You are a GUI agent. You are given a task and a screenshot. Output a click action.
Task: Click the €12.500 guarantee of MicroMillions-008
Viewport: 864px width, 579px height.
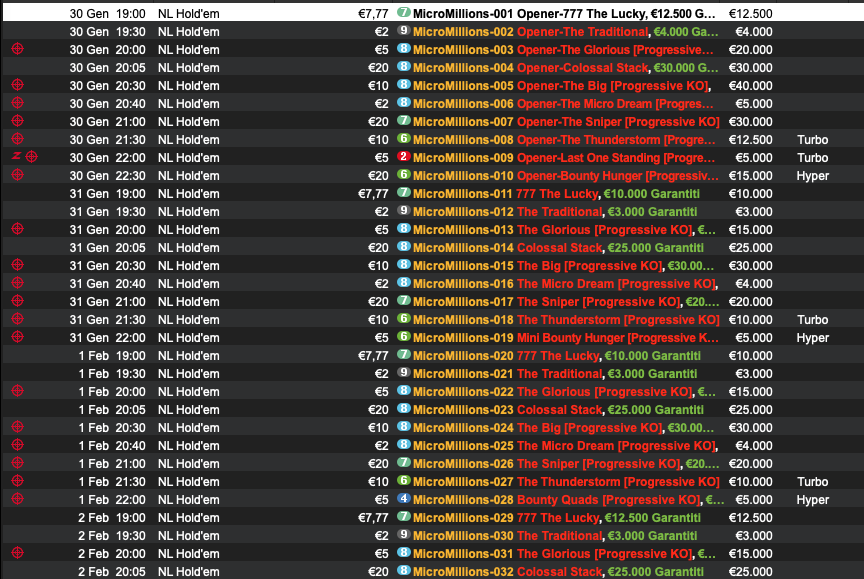point(750,140)
